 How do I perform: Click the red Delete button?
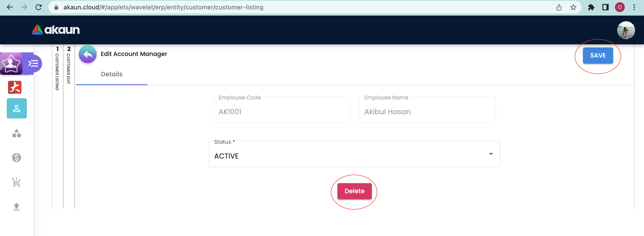click(354, 191)
